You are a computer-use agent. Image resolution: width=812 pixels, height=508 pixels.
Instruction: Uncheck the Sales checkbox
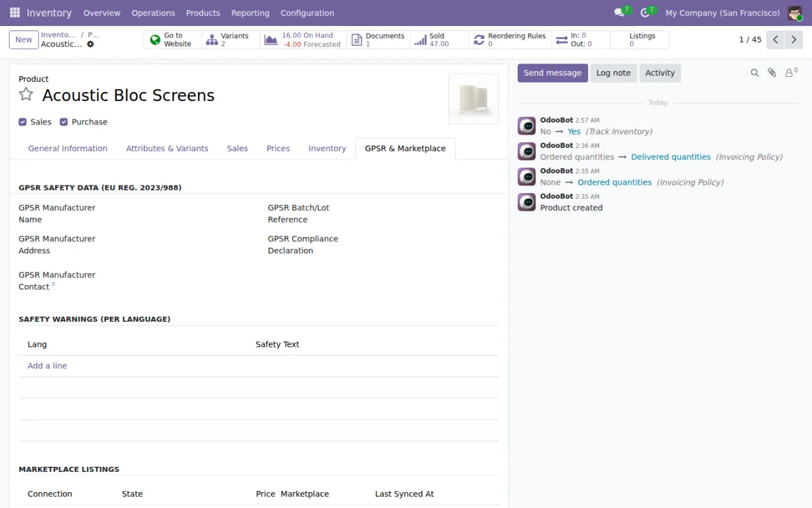(x=23, y=122)
